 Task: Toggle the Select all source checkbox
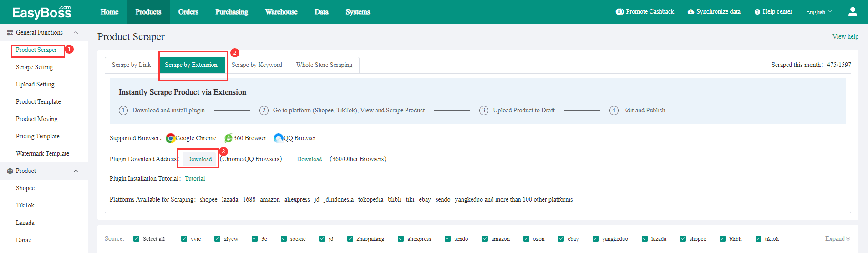pos(136,239)
